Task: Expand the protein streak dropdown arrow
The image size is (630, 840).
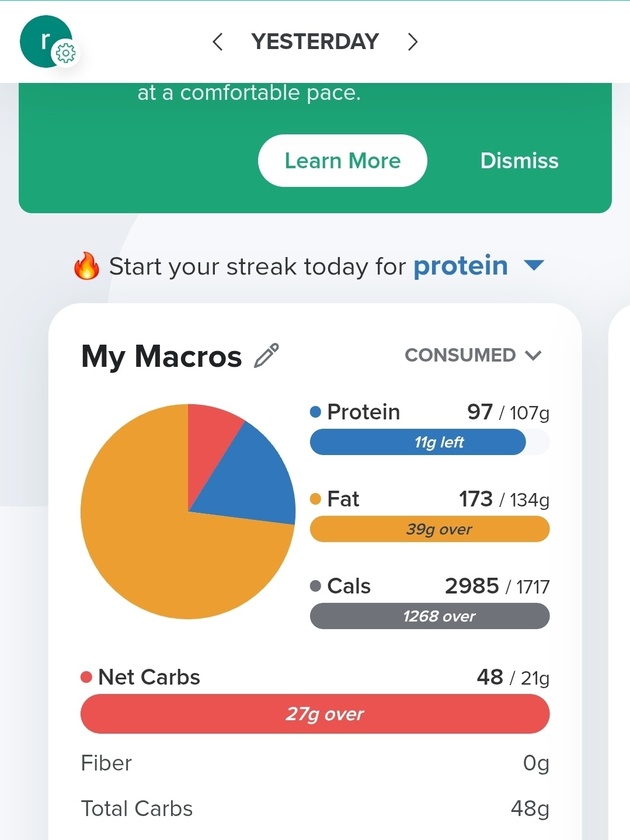Action: click(x=534, y=265)
